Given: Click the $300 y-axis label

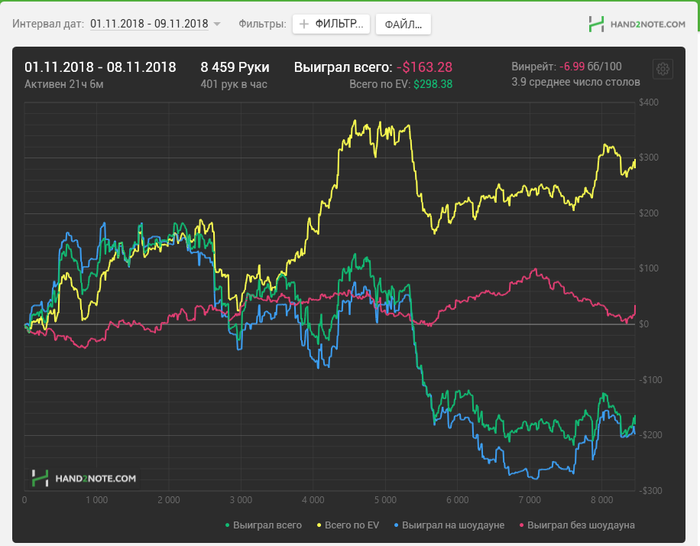Looking at the screenshot, I should [x=649, y=158].
